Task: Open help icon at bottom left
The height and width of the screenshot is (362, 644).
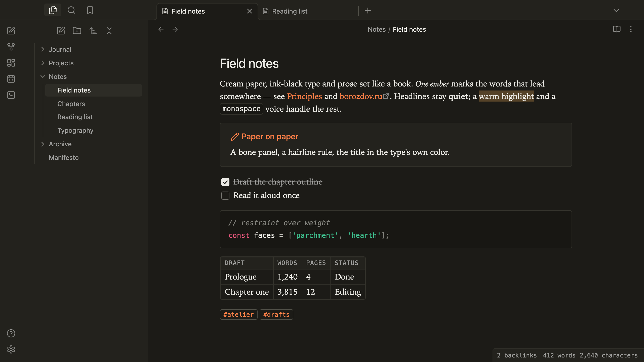Action: tap(11, 333)
